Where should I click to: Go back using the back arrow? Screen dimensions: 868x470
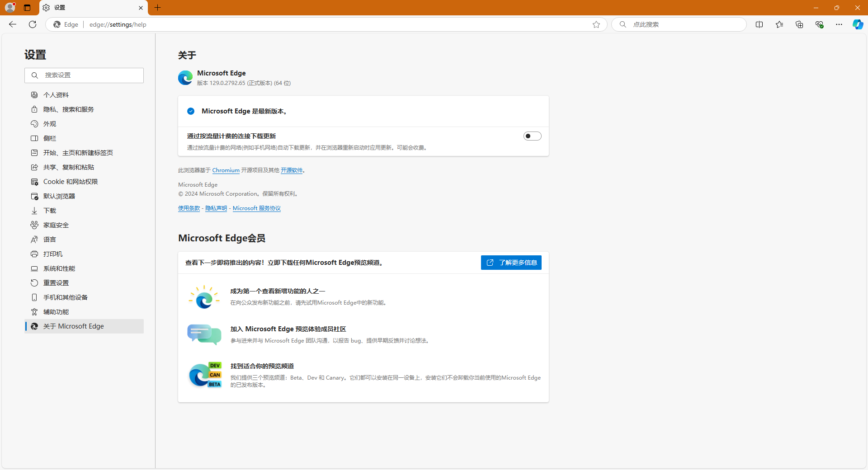pyautogui.click(x=13, y=24)
